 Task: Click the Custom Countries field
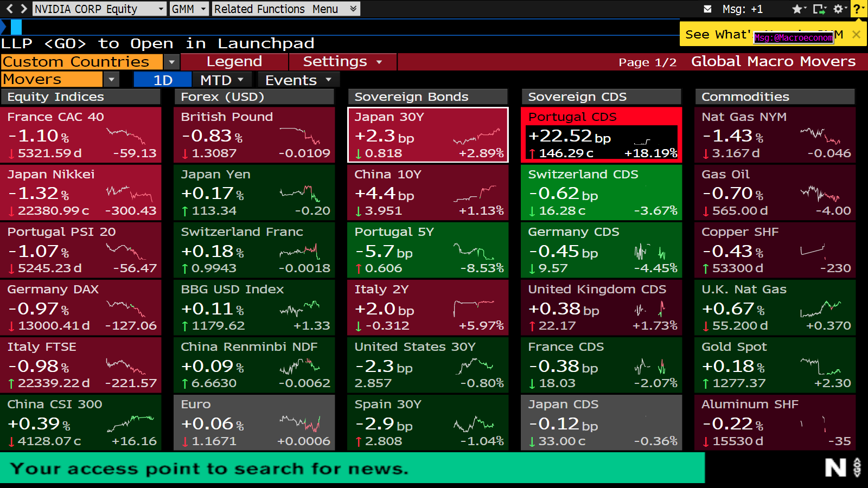coord(81,62)
